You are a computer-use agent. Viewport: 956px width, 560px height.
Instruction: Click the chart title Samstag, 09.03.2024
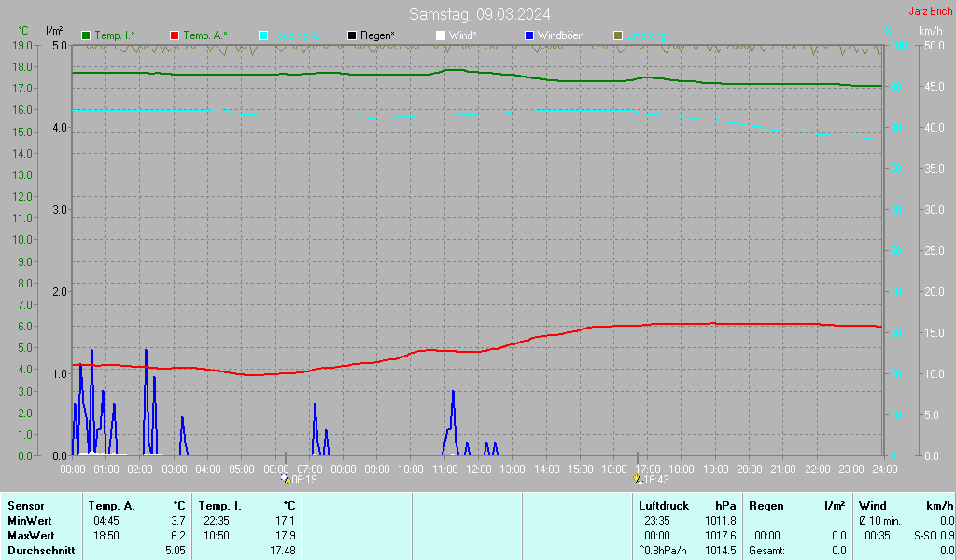click(x=479, y=14)
